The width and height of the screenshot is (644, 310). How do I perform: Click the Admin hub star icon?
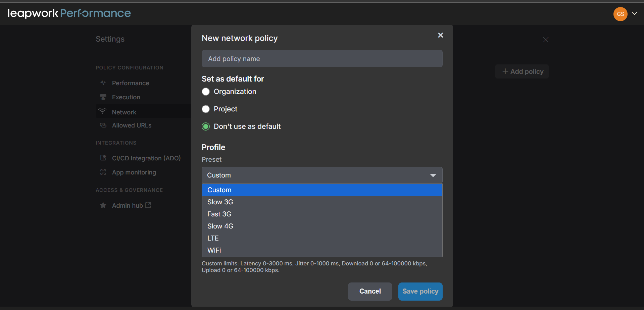[103, 205]
